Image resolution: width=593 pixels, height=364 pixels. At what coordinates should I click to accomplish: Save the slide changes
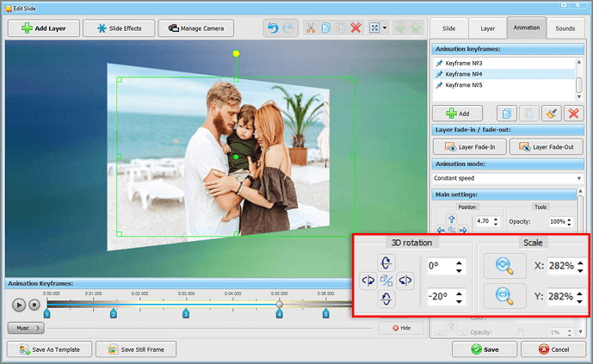click(485, 349)
